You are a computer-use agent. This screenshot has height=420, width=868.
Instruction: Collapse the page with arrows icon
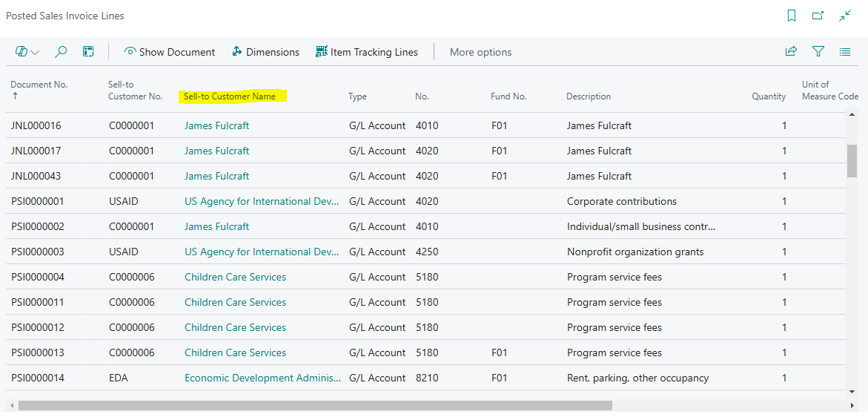(x=845, y=16)
